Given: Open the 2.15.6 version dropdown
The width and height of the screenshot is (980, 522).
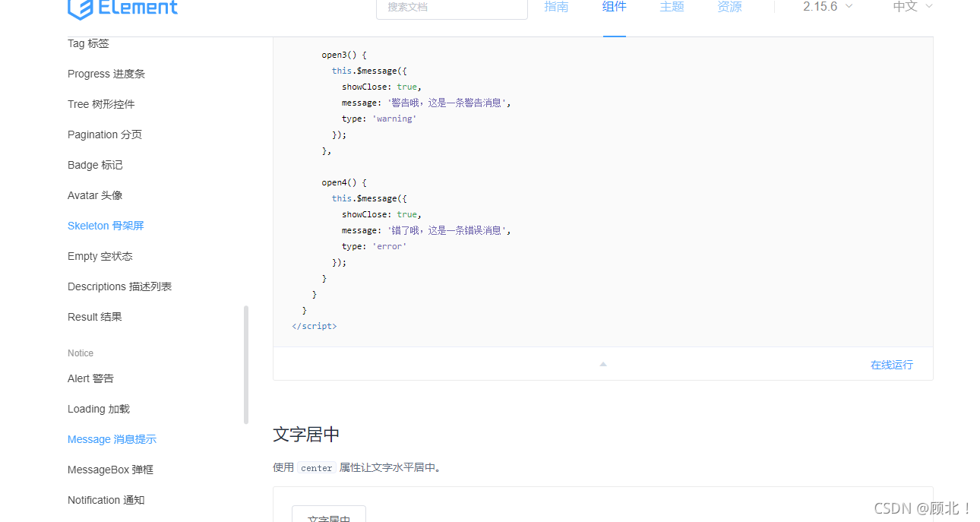Looking at the screenshot, I should pyautogui.click(x=828, y=7).
